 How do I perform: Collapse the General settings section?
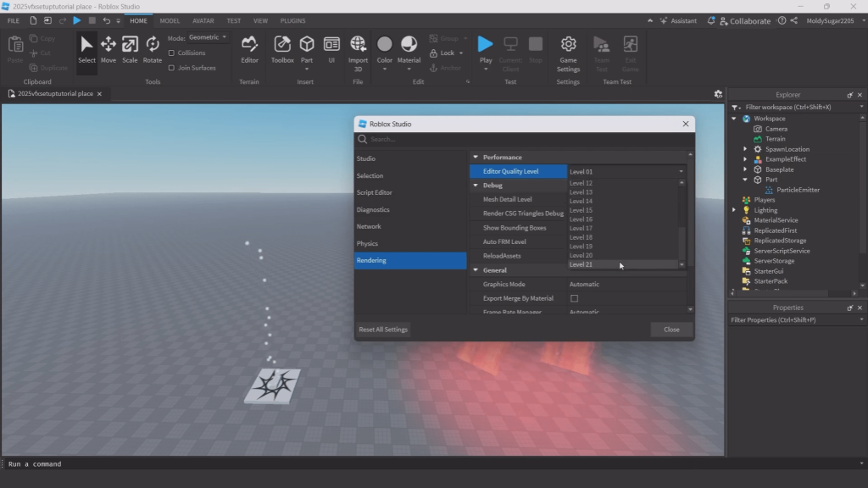(x=476, y=270)
